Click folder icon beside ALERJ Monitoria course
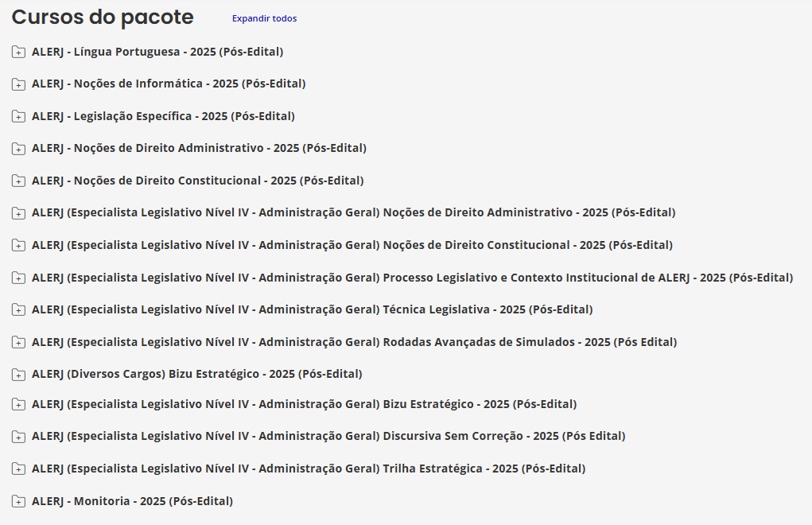 (x=18, y=502)
